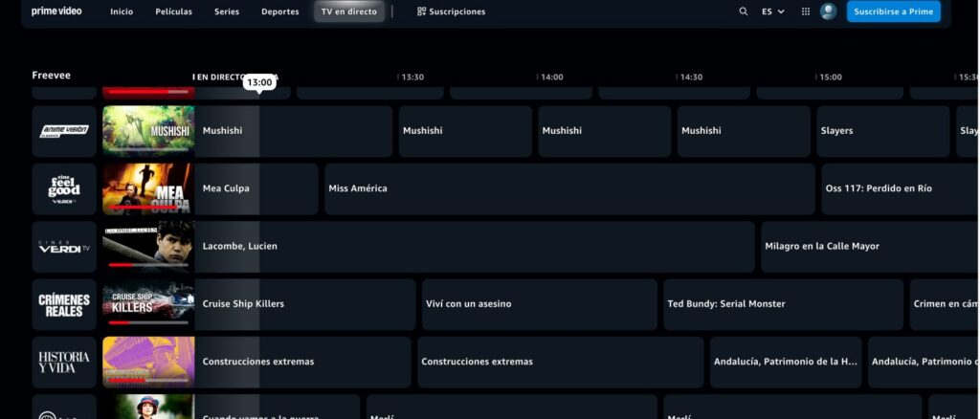Click the Lacombe, Lucien progress bar
This screenshot has width=980, height=419.
(148, 265)
